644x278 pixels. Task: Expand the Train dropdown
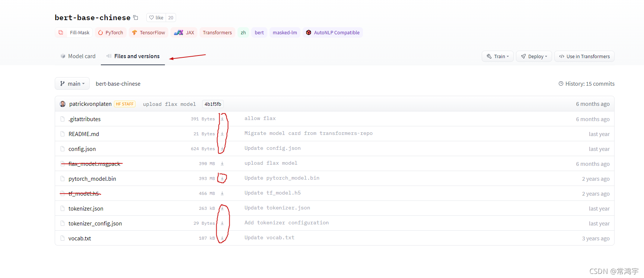point(498,56)
